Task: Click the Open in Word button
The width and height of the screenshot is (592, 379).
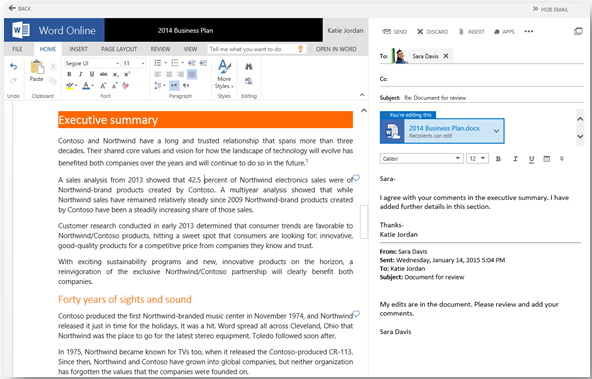Action: (336, 49)
